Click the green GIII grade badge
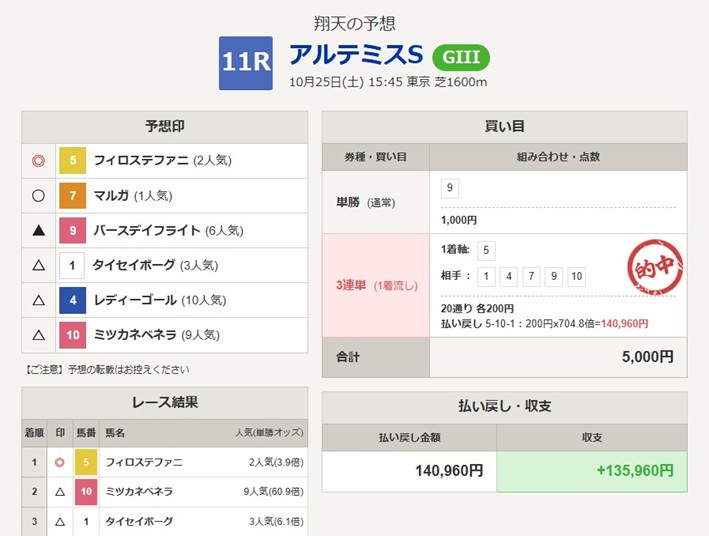Viewport: 709px width, 536px height. click(x=461, y=55)
